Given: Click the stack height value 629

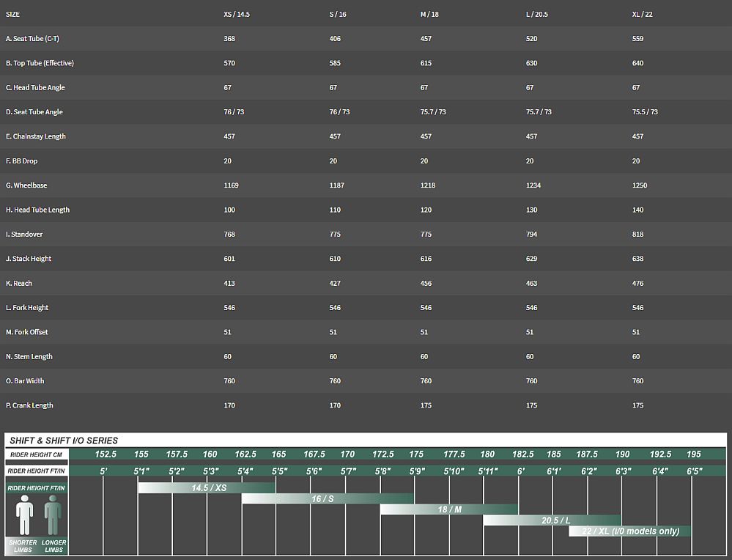Looking at the screenshot, I should tap(531, 259).
